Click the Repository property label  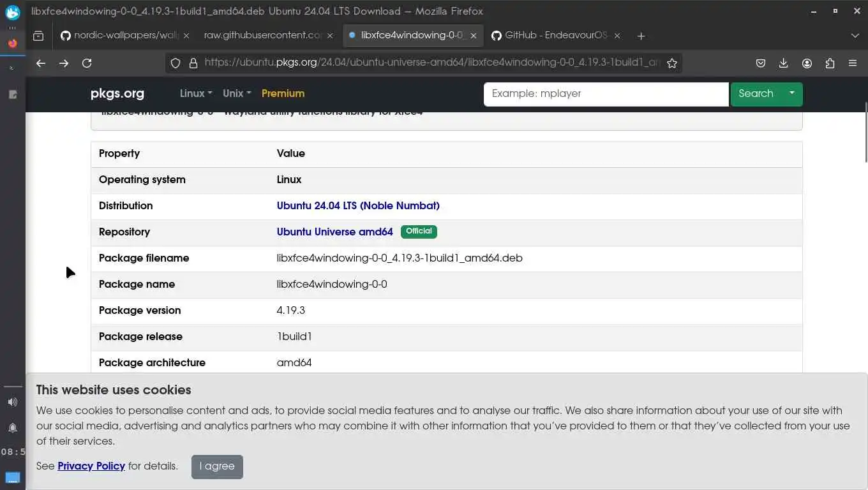pyautogui.click(x=124, y=232)
